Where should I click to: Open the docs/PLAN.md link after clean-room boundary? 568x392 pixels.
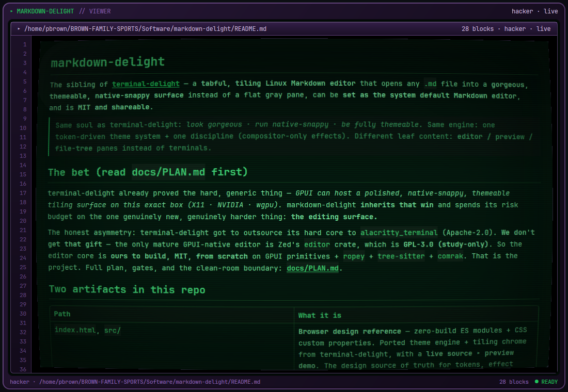[x=312, y=268]
